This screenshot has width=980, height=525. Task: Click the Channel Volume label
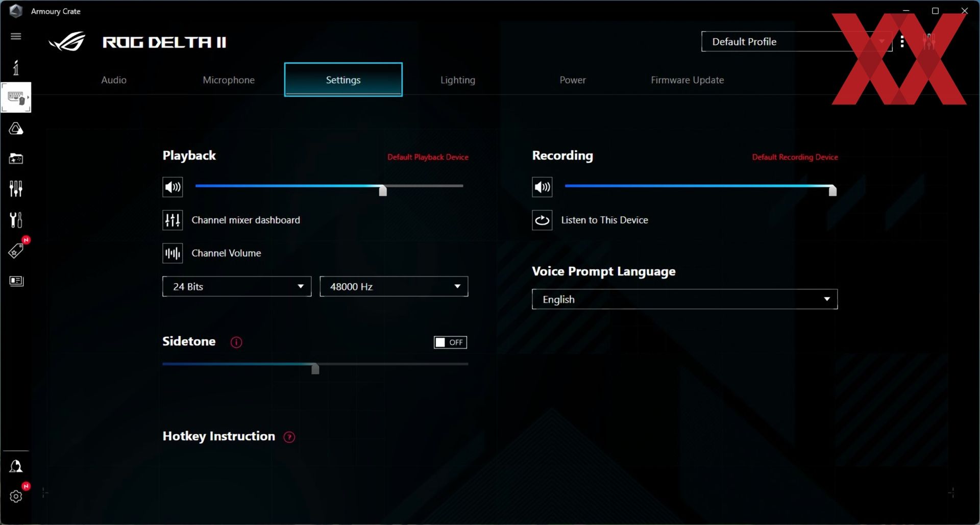point(226,253)
